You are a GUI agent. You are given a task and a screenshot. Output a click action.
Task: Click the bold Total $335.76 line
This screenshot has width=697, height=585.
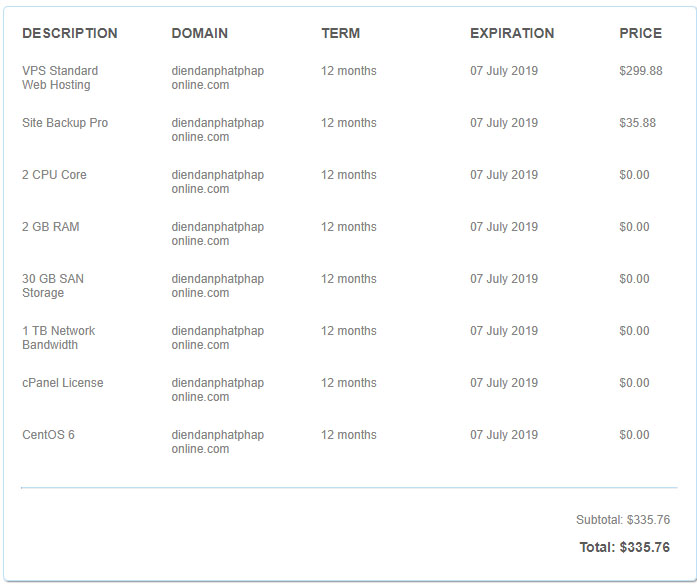pos(625,548)
